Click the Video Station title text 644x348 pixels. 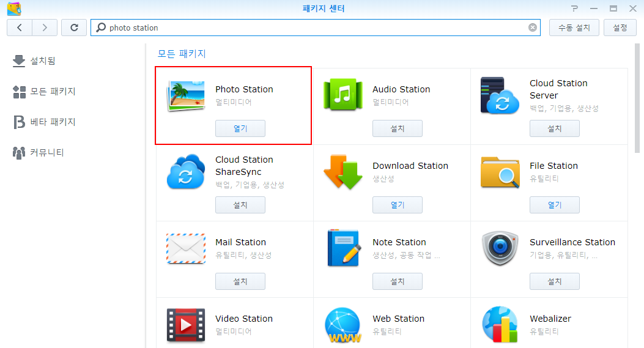244,319
